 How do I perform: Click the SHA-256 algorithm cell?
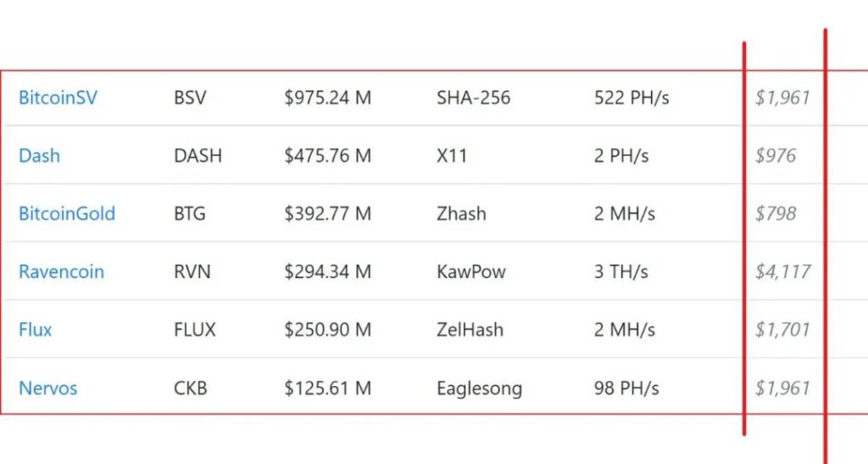tap(474, 98)
